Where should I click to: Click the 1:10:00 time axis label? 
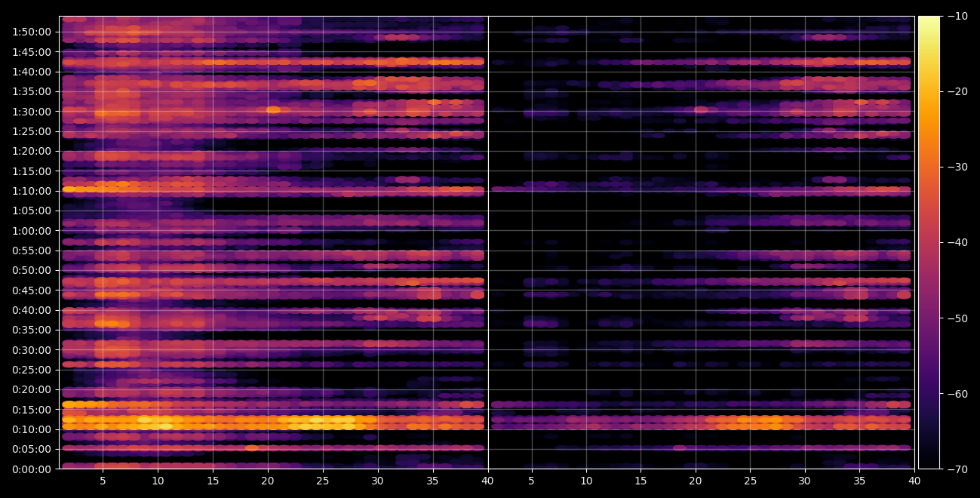32,191
